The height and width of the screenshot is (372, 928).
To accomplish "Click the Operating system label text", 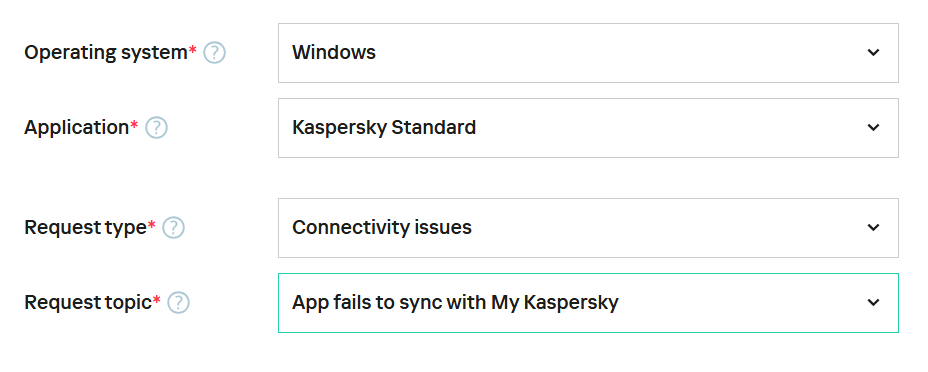I will pos(106,53).
